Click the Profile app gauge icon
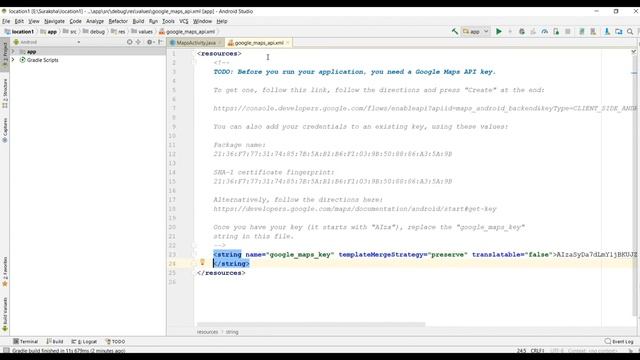Screen dimensions: 640x360 [544, 31]
